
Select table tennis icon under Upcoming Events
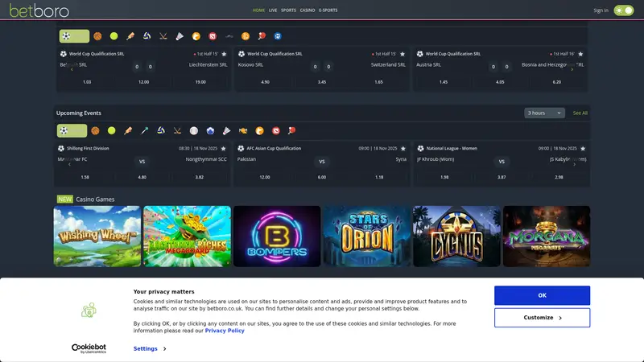click(292, 130)
